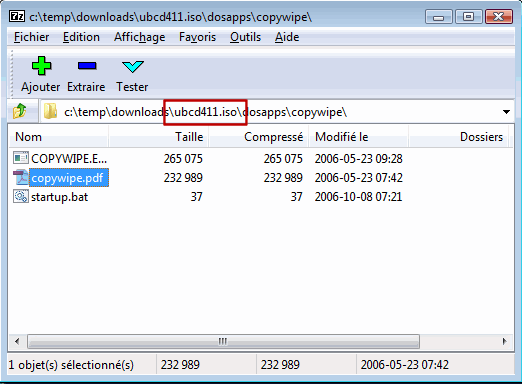Open the Fichier menu
The height and width of the screenshot is (384, 522).
[32, 37]
